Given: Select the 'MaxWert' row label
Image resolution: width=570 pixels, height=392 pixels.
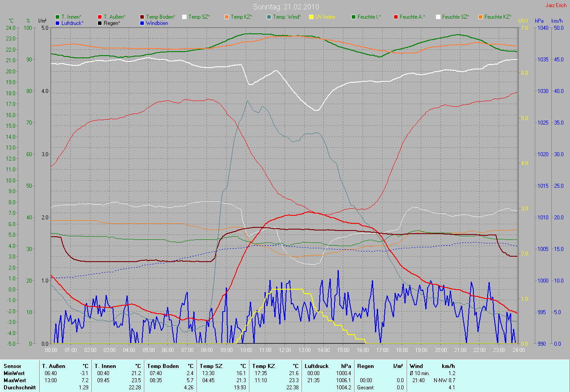Looking at the screenshot, I should point(15,380).
